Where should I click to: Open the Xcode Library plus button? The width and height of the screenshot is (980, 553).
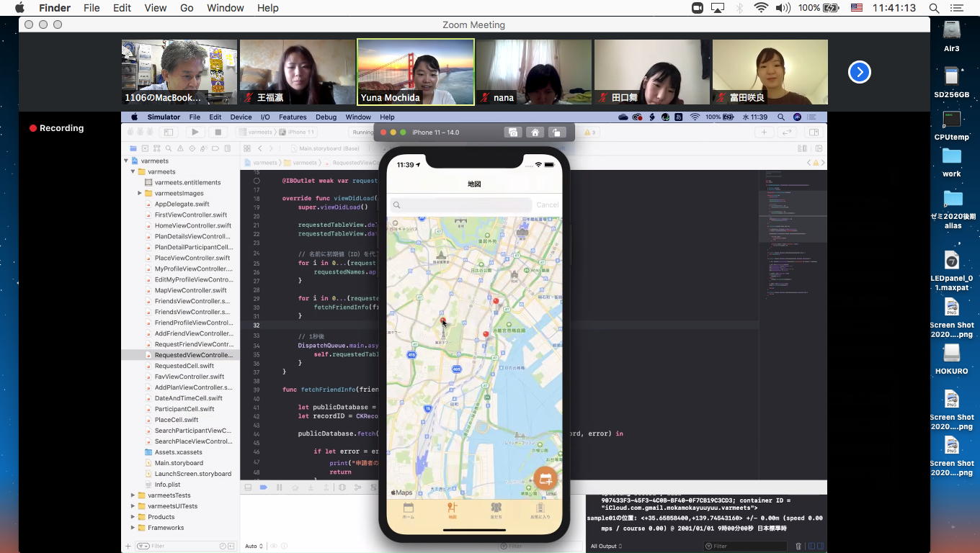[764, 132]
